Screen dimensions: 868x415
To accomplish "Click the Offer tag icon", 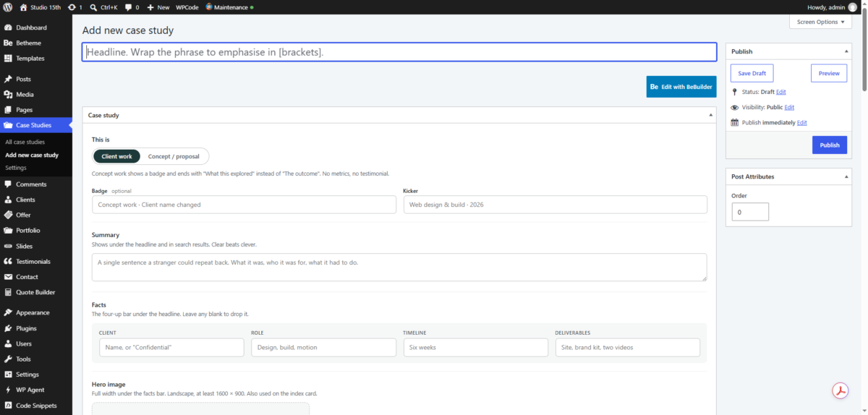I will [x=8, y=215].
